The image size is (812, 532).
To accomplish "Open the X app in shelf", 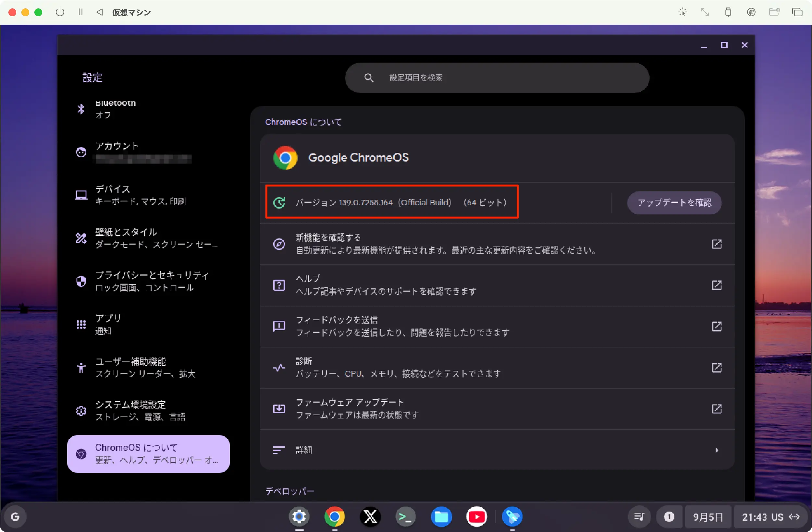I will 370,517.
